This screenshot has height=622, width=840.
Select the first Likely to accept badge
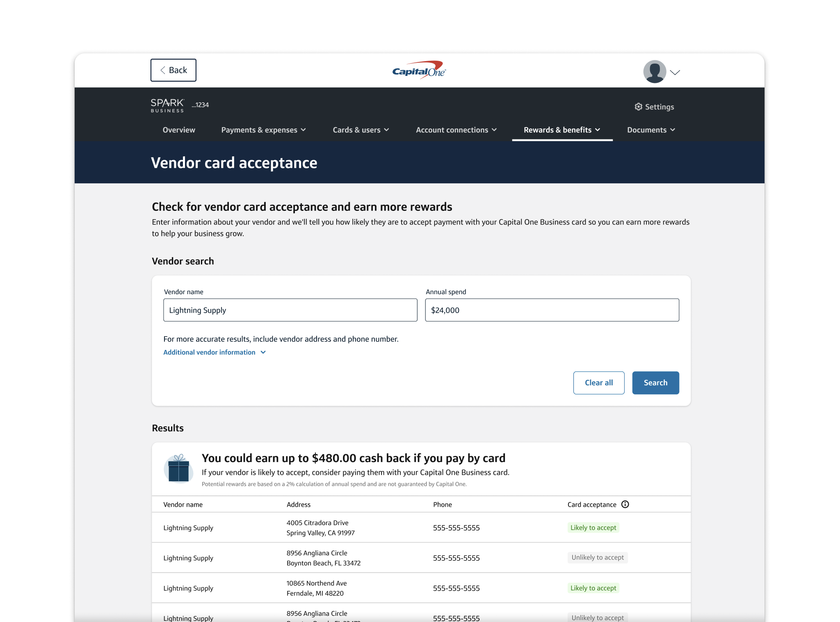[x=593, y=528]
